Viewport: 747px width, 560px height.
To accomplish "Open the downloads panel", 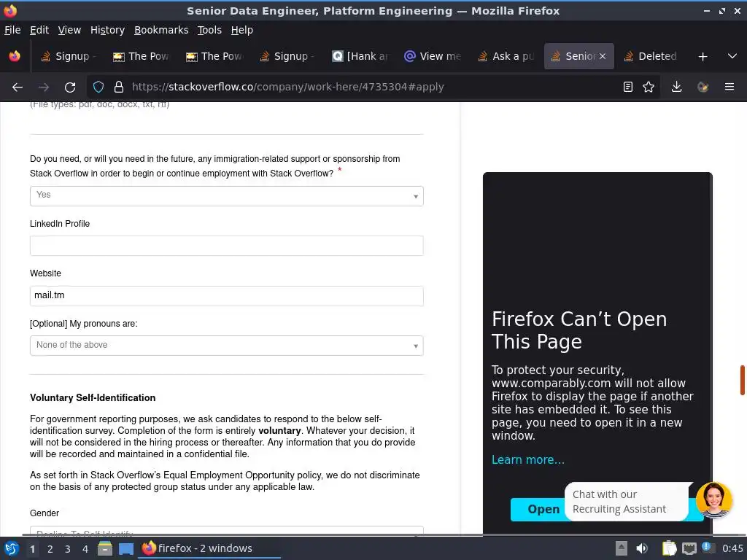I will pyautogui.click(x=676, y=87).
